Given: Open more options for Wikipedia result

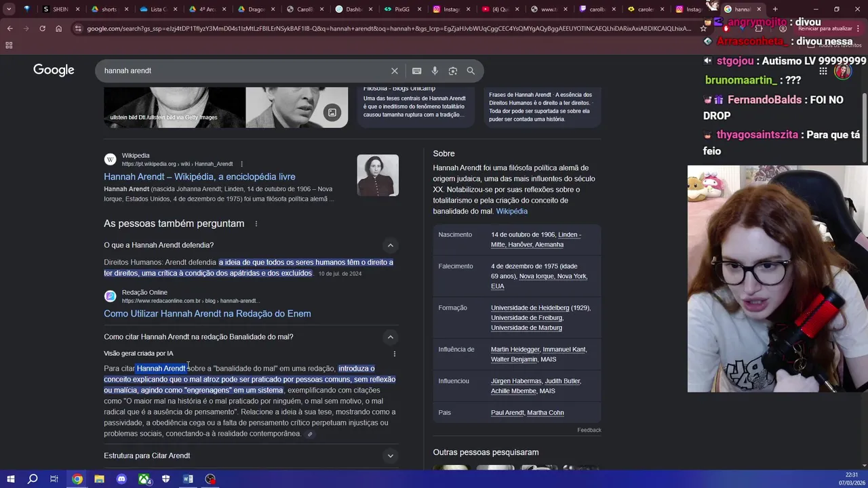Looking at the screenshot, I should click(x=241, y=164).
